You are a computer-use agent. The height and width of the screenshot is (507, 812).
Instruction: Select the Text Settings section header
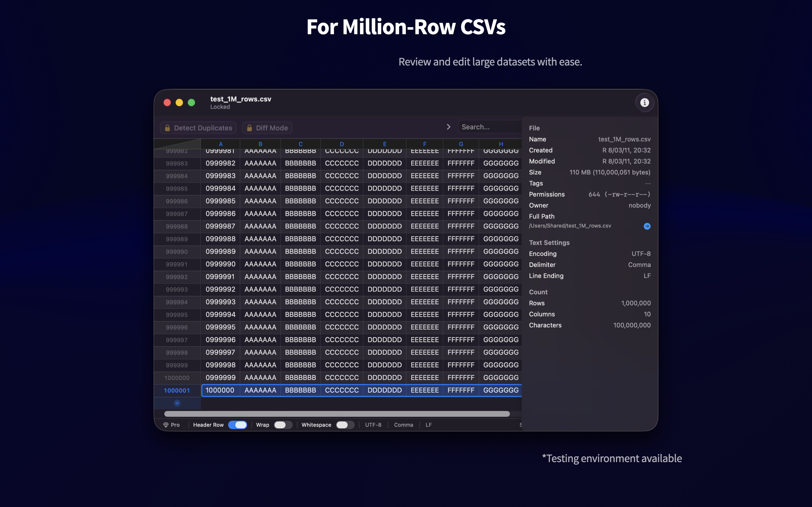[x=549, y=243]
